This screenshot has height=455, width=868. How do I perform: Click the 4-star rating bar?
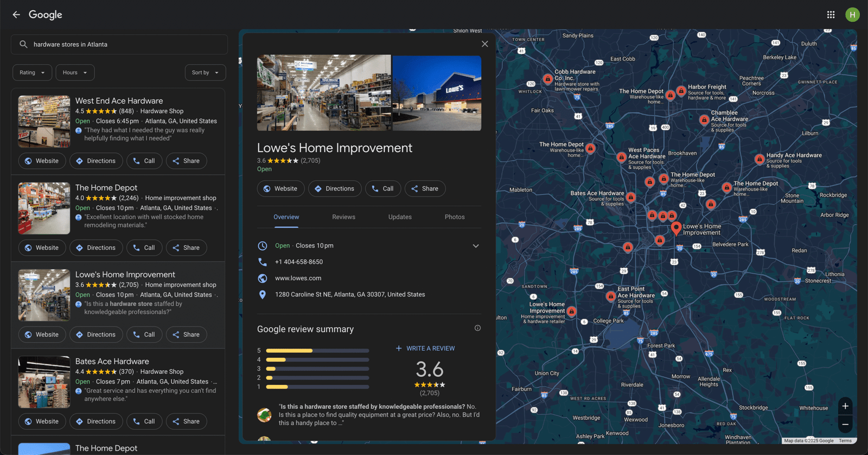point(317,359)
